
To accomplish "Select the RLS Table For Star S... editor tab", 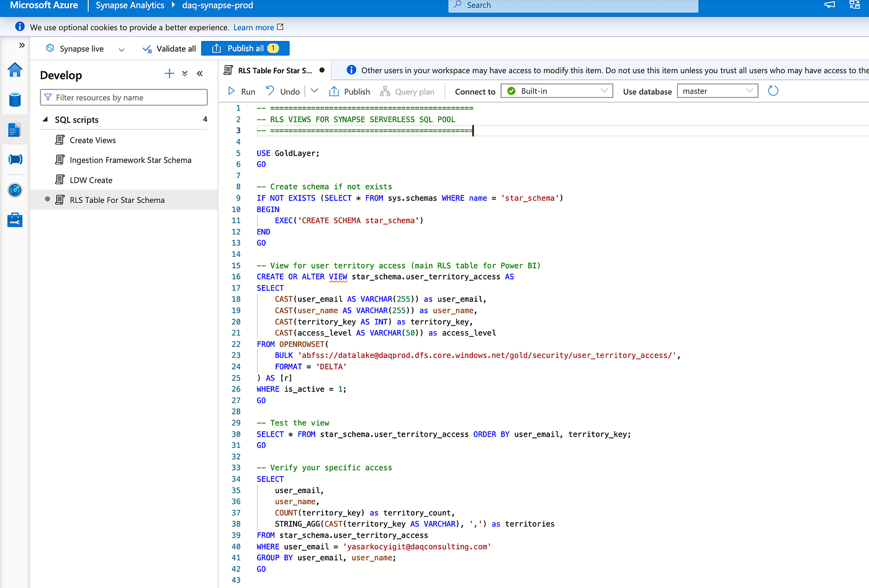I will pyautogui.click(x=274, y=71).
